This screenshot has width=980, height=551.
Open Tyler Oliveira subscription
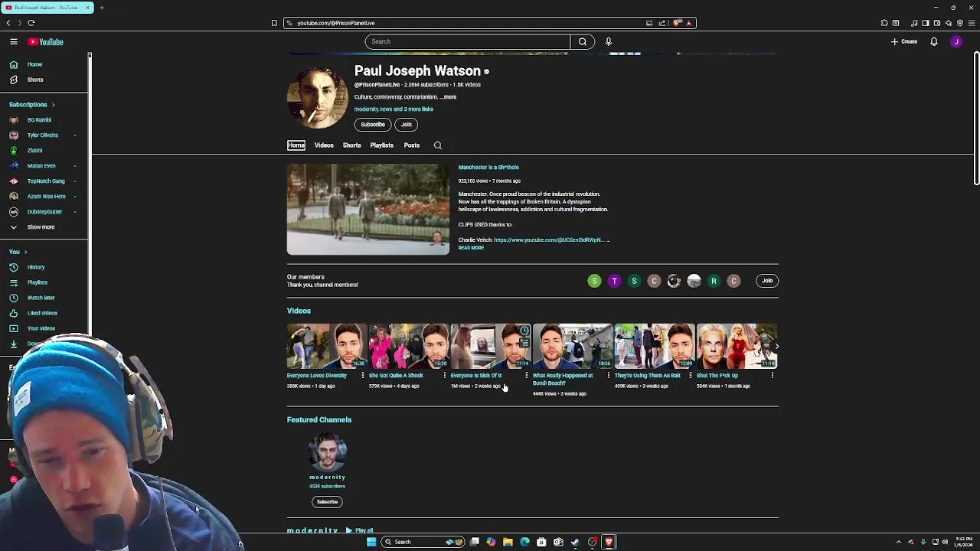tap(44, 135)
